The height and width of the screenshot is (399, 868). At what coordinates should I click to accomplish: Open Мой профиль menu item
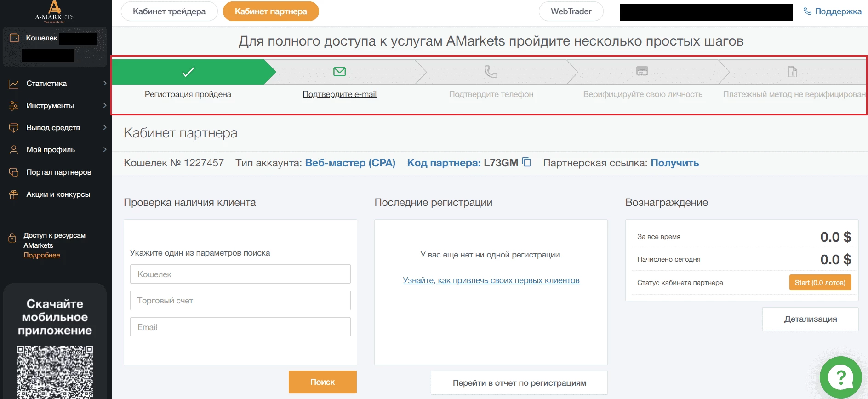51,150
